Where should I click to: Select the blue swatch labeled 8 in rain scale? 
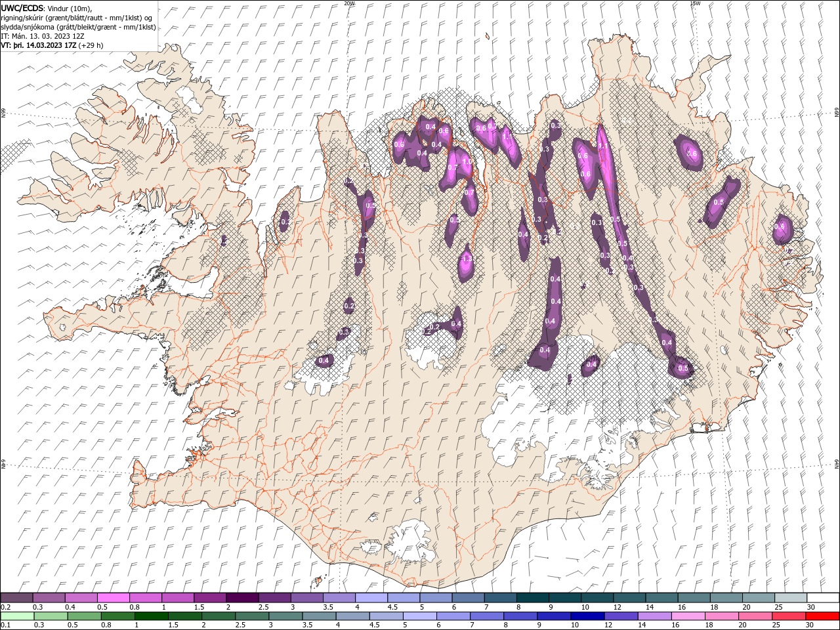coord(520,616)
